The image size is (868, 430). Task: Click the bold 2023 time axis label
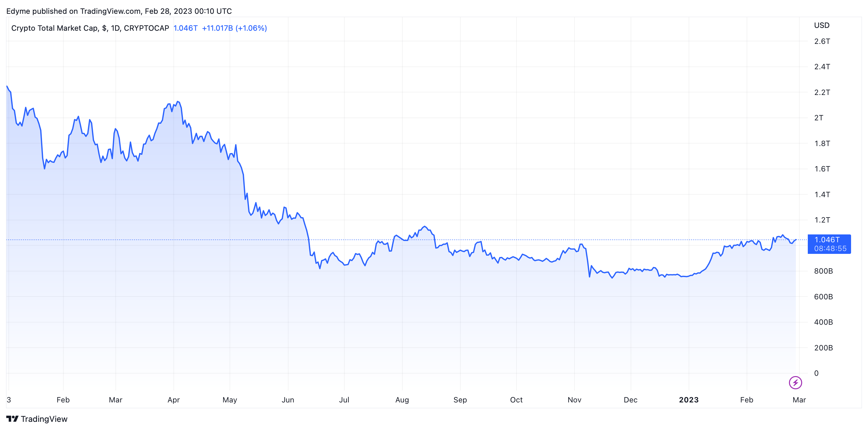[x=688, y=400]
